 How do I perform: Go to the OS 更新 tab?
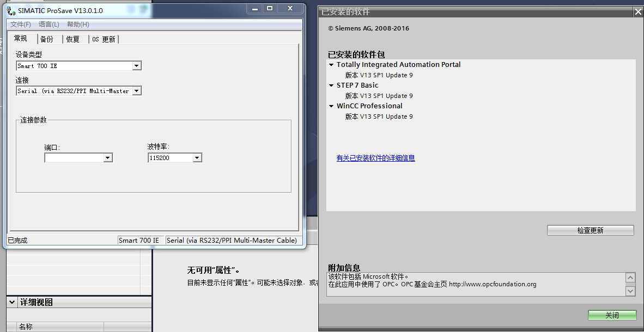(104, 39)
